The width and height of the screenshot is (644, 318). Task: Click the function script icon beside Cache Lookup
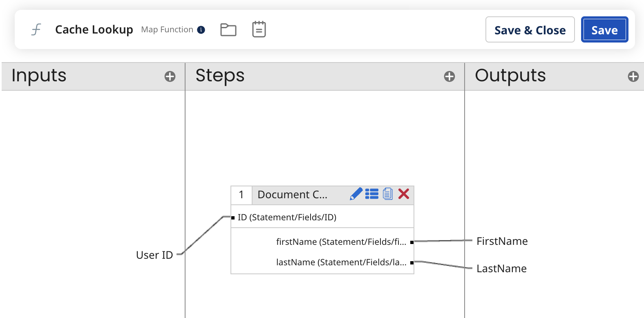click(36, 29)
